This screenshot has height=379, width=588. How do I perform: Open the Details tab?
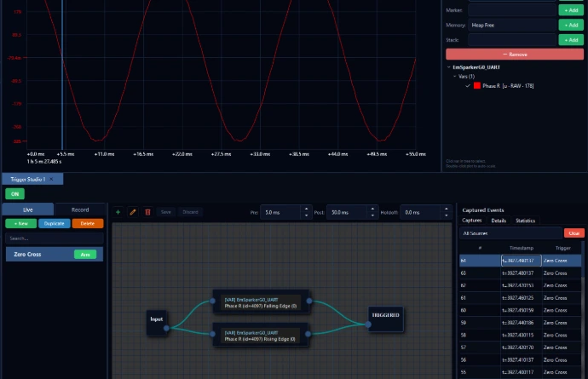499,221
